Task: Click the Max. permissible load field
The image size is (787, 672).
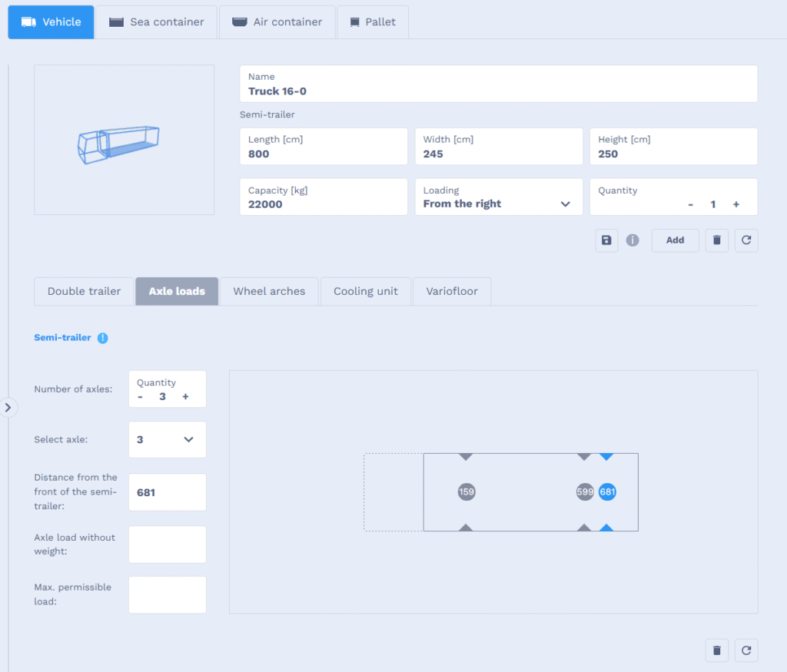Action: pyautogui.click(x=167, y=595)
